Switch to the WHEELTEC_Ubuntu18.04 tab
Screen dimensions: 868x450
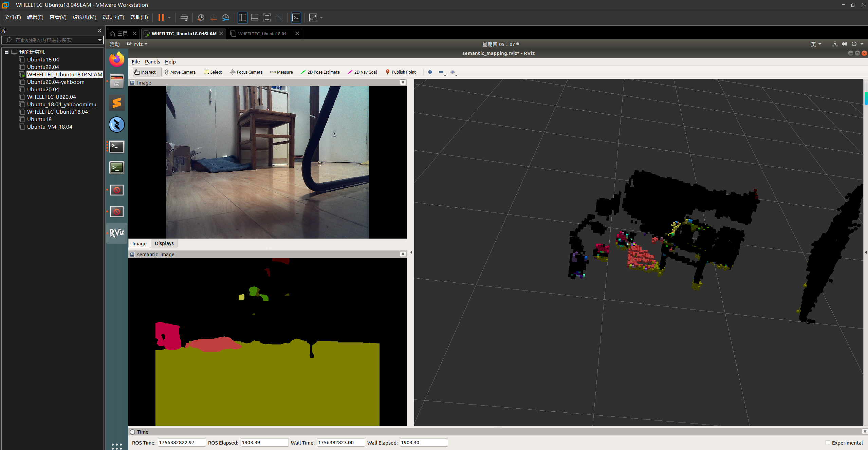pyautogui.click(x=262, y=33)
